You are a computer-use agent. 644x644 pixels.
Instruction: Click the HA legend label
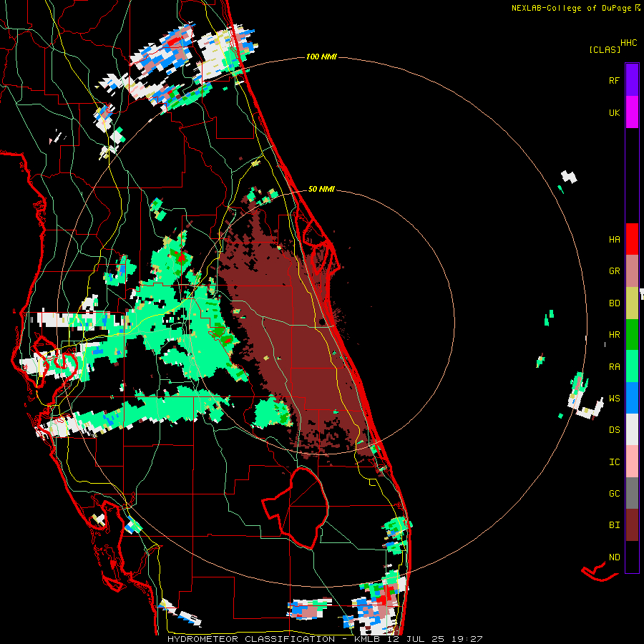614,239
